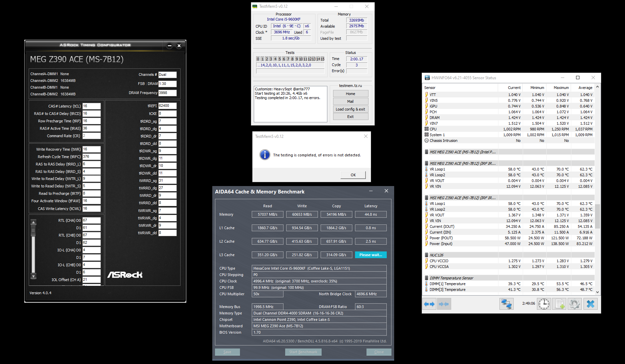625x364 pixels.
Task: Click the Exit button in TestMem5
Action: [351, 117]
